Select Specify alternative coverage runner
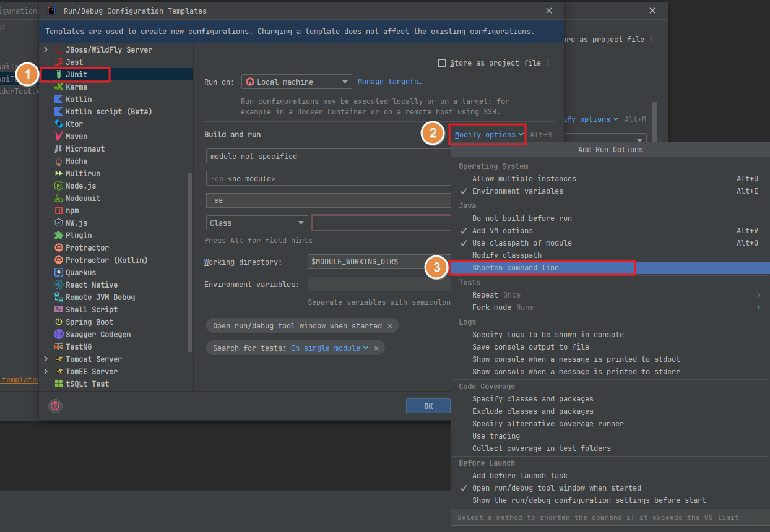 [x=610, y=424]
